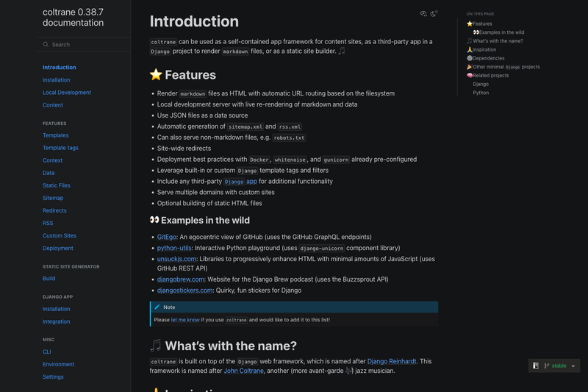The image size is (588, 392).
Task: Toggle the dark mode moon icon
Action: click(434, 14)
